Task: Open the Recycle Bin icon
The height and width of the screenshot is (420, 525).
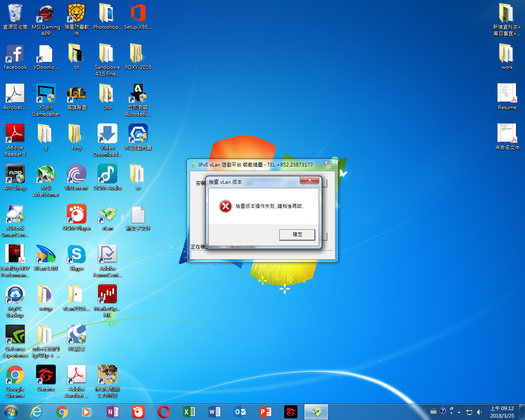Action: 15,14
